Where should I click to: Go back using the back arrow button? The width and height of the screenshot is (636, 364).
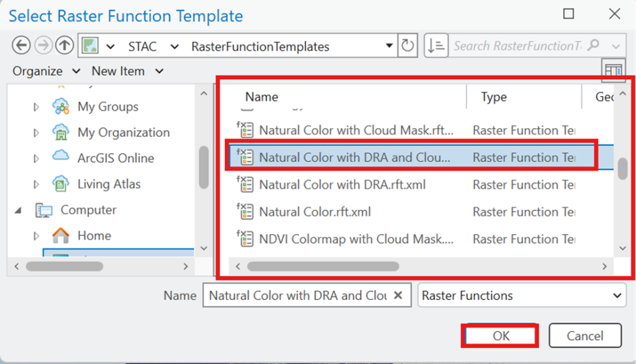(21, 45)
